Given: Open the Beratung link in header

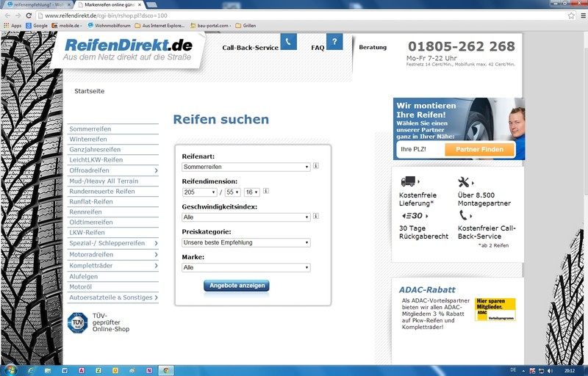Looking at the screenshot, I should (x=373, y=47).
